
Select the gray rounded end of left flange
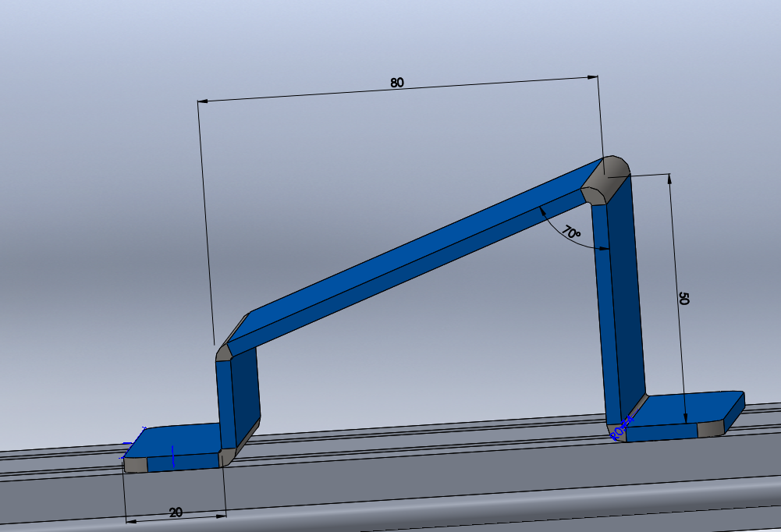click(135, 464)
